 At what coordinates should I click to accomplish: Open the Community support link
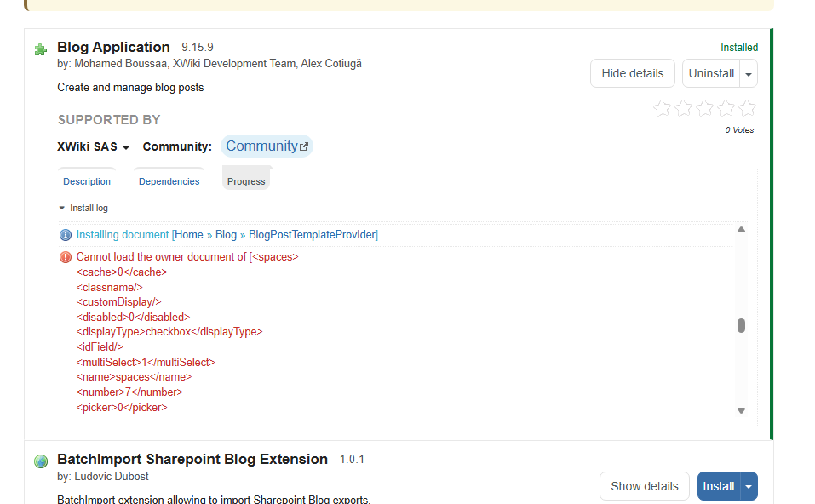point(266,146)
